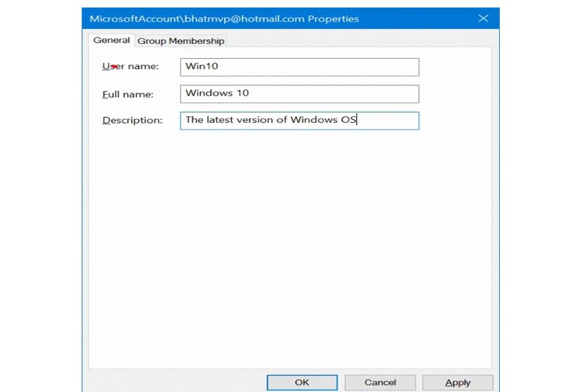This screenshot has width=588, height=392.
Task: Click inside the Description text box
Action: pos(299,121)
